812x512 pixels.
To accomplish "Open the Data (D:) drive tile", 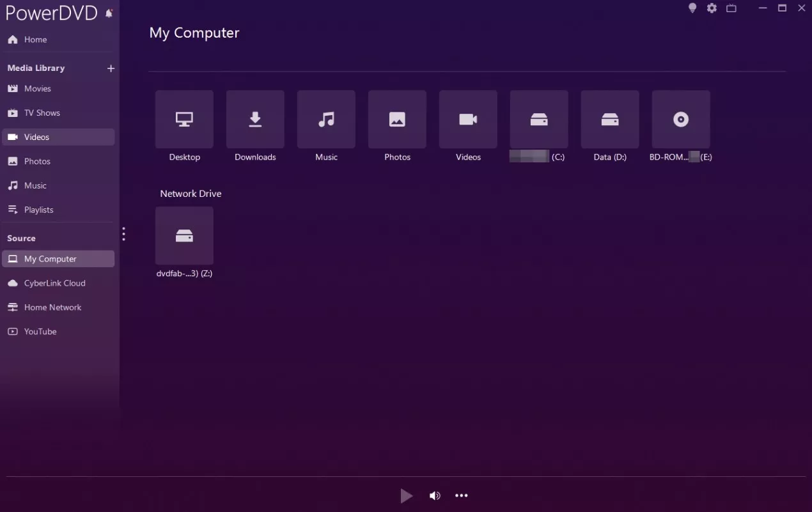I will [610, 120].
